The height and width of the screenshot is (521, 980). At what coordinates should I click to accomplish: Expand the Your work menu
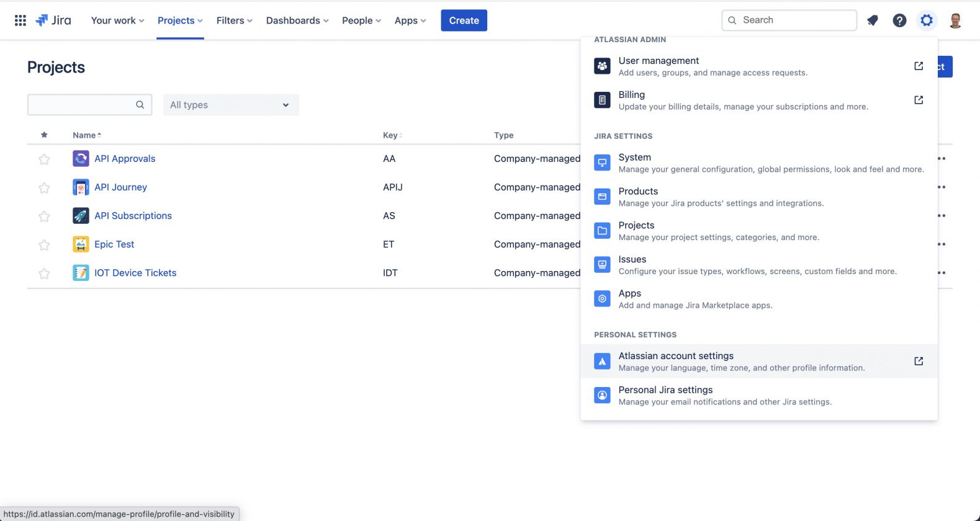point(117,20)
